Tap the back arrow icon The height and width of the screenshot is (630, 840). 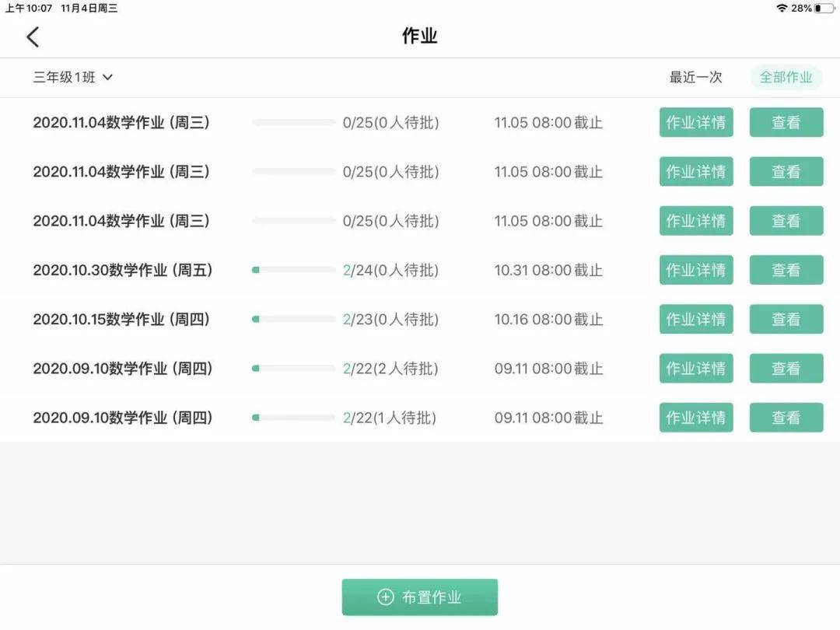click(33, 37)
